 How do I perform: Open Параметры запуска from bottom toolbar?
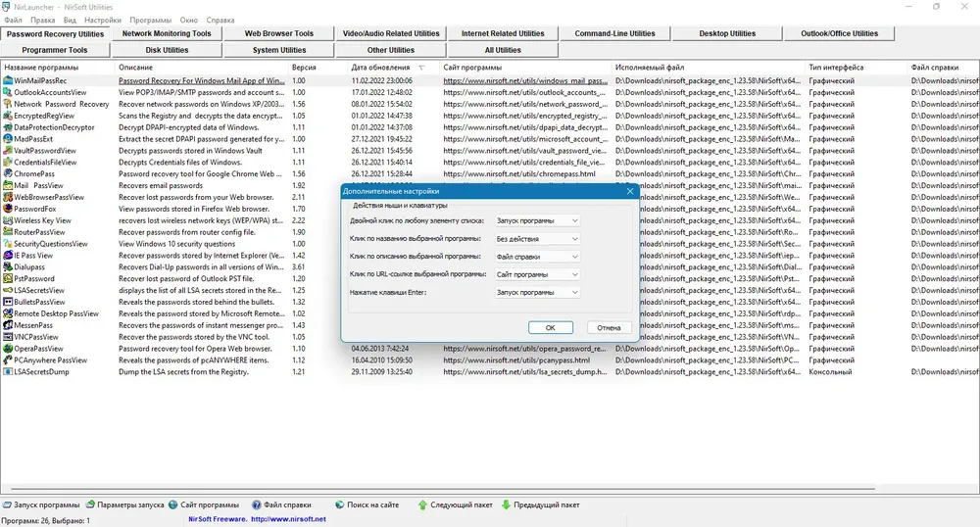[90, 504]
